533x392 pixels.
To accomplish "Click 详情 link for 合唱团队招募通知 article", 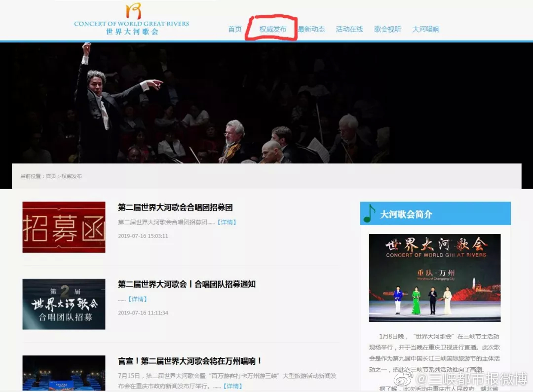I will point(137,299).
